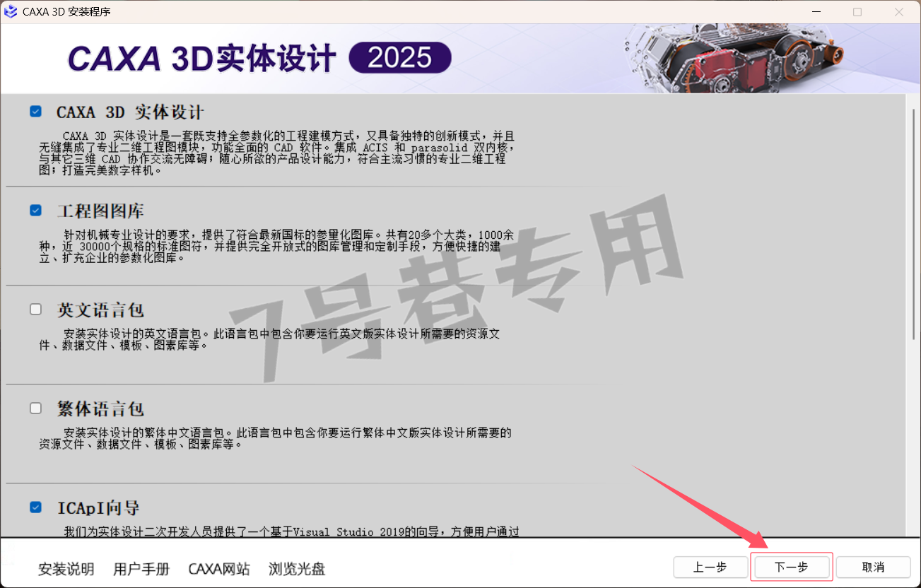Enable the 英文语言包 checkbox
This screenshot has width=921, height=588.
pyautogui.click(x=35, y=310)
